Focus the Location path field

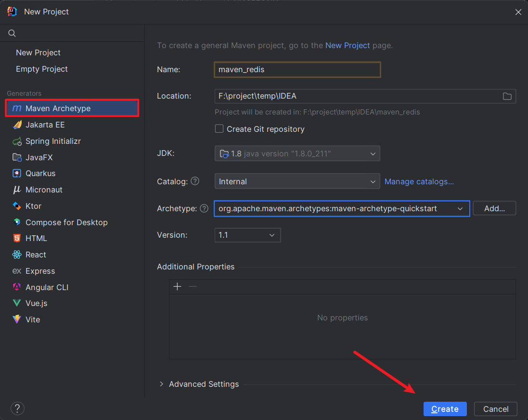point(365,96)
